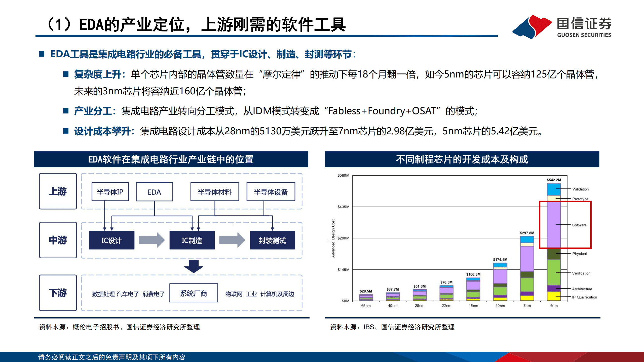Viewport: 644px width, 362px height.
Task: Select the EDA box in the diagram
Action: pyautogui.click(x=155, y=192)
